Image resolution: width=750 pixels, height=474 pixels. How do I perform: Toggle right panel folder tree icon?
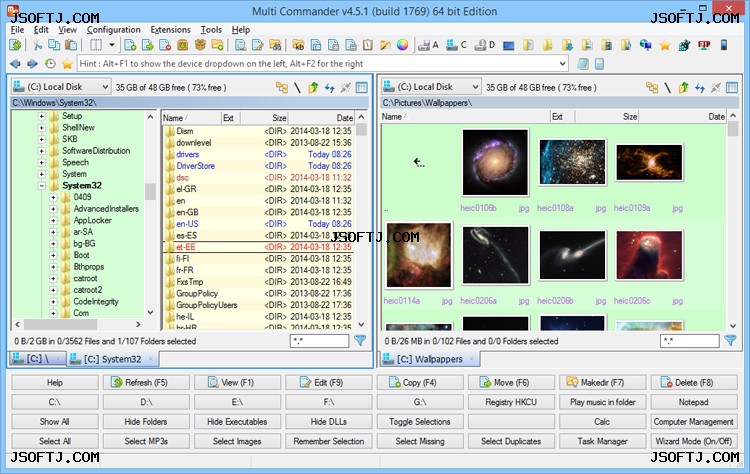coord(652,88)
